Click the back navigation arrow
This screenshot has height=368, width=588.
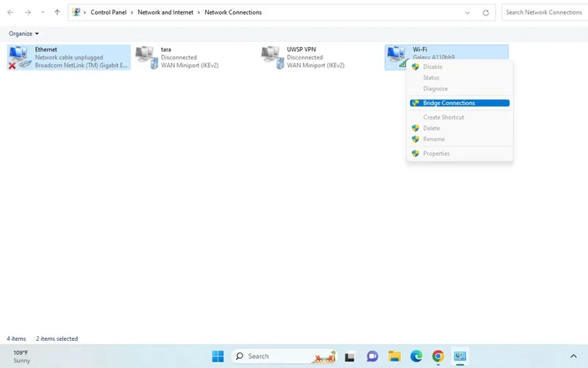pos(10,12)
